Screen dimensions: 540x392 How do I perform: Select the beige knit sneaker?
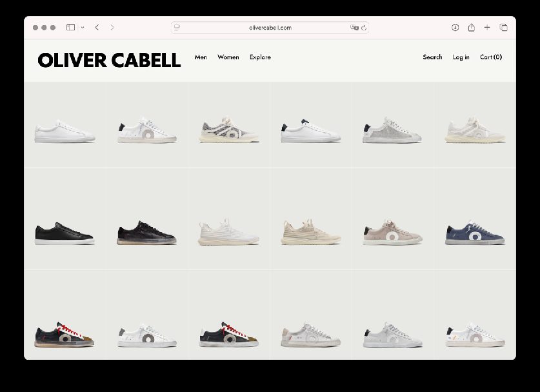pos(310,232)
